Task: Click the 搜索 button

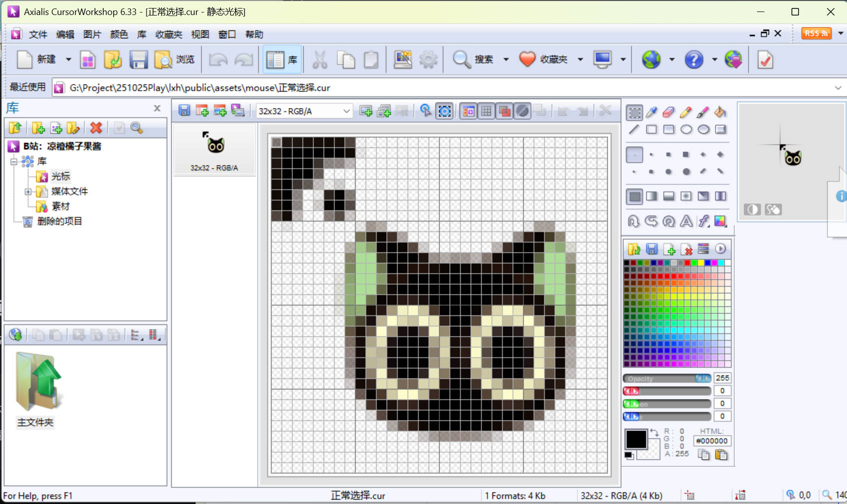Action: tap(473, 59)
